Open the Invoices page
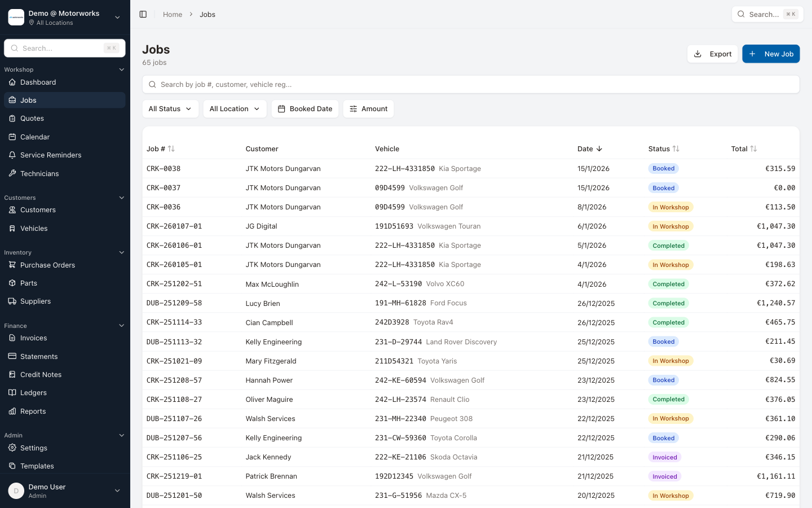 tap(34, 338)
